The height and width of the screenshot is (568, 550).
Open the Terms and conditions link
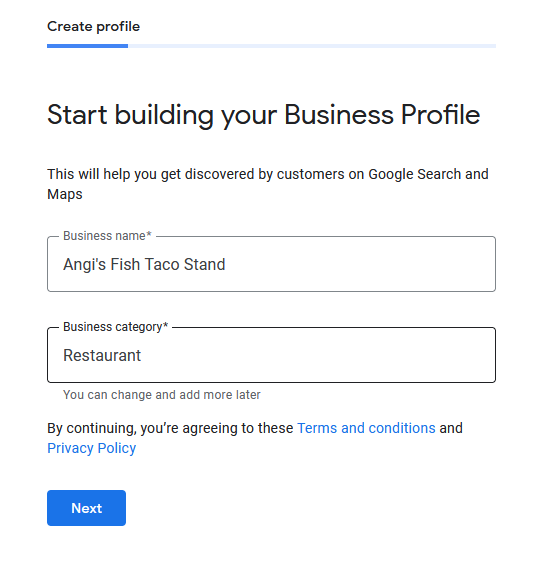(366, 428)
